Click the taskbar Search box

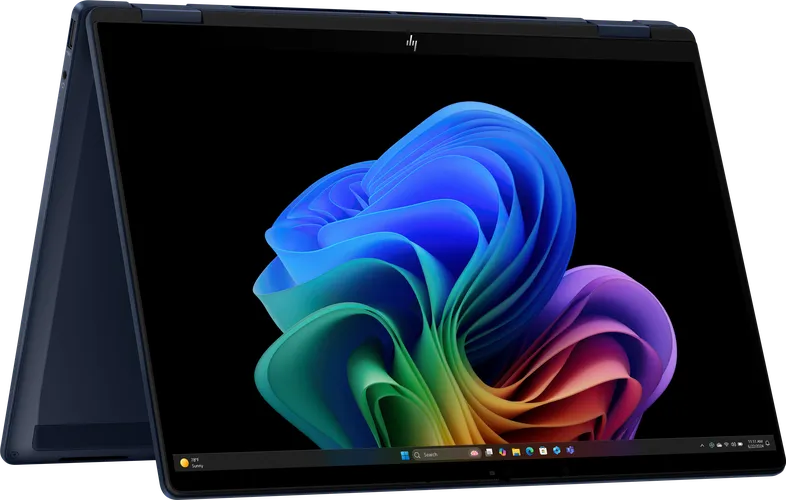point(447,454)
